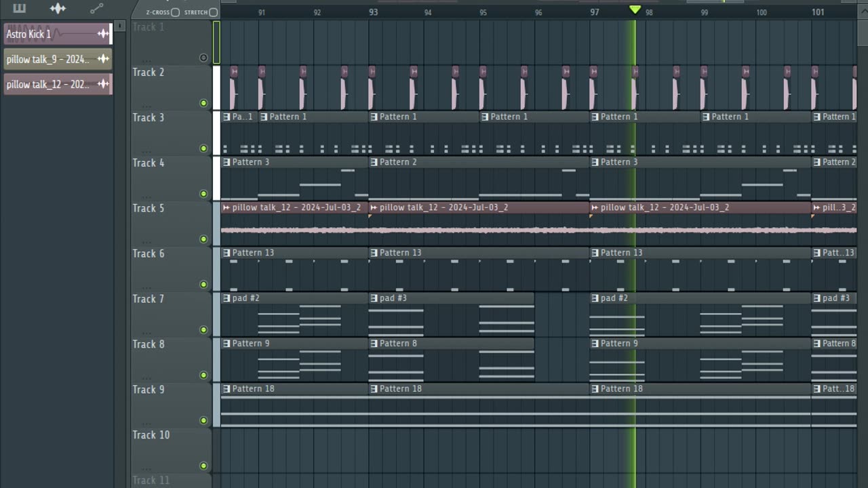Click the Pattern 2 clip icon at bar 93

(x=374, y=162)
